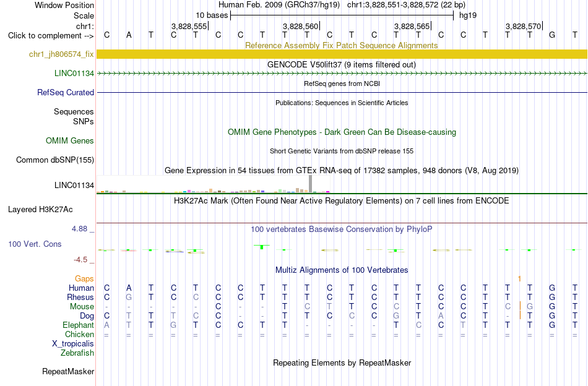
Task: Click the 3,828,565 position ruler label
Action: [412, 26]
